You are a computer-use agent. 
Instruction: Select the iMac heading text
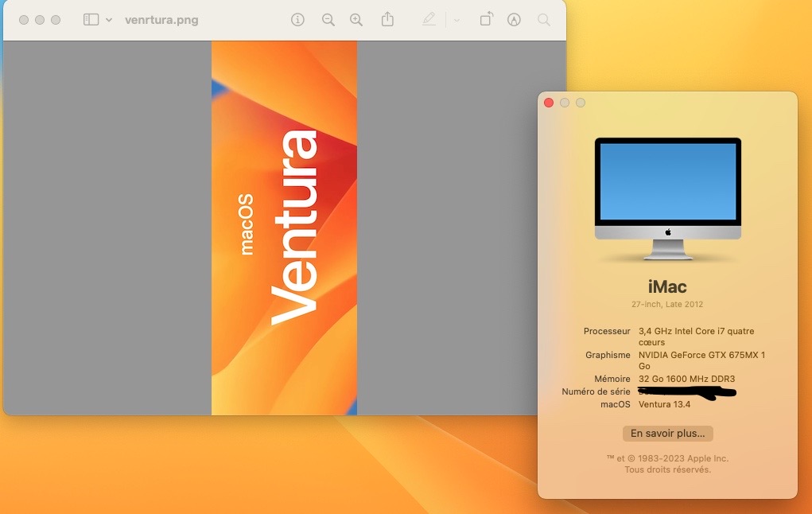(667, 286)
